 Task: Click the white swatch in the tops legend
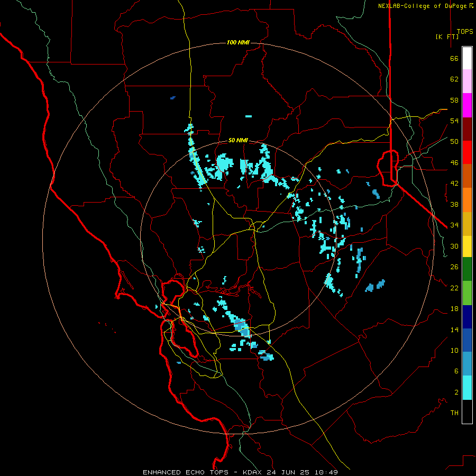467,58
